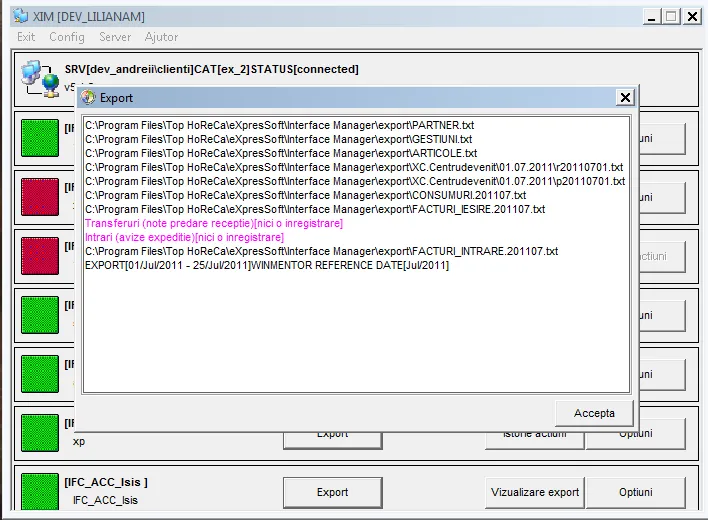
Task: Click green status square of IFC_ACC_Isis
Action: click(40, 491)
